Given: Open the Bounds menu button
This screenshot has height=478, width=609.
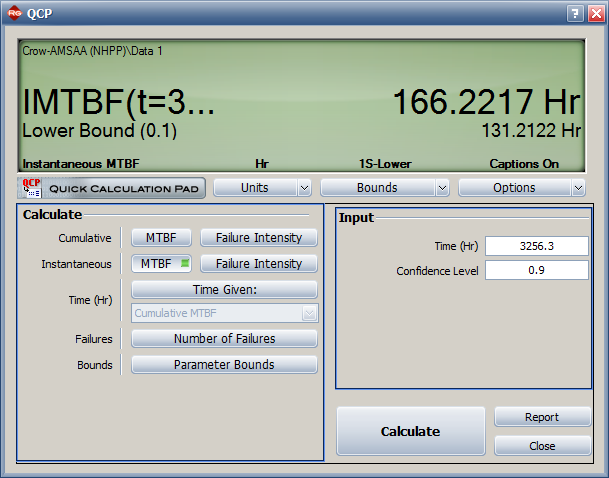Looking at the screenshot, I should click(x=378, y=188).
